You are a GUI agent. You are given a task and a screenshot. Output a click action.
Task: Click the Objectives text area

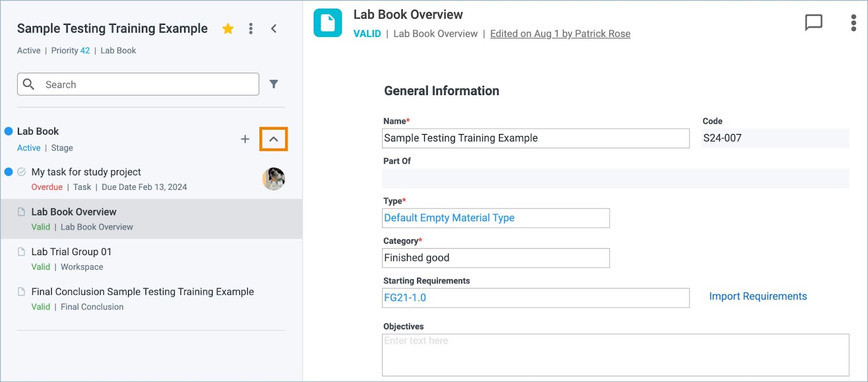[x=616, y=355]
